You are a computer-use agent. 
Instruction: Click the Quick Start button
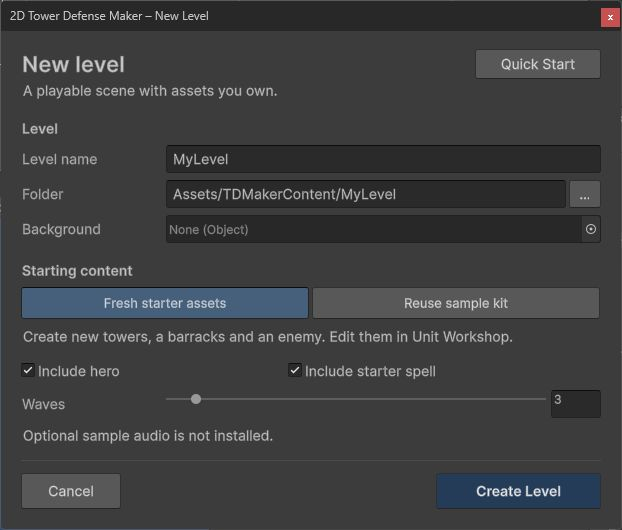click(x=538, y=64)
